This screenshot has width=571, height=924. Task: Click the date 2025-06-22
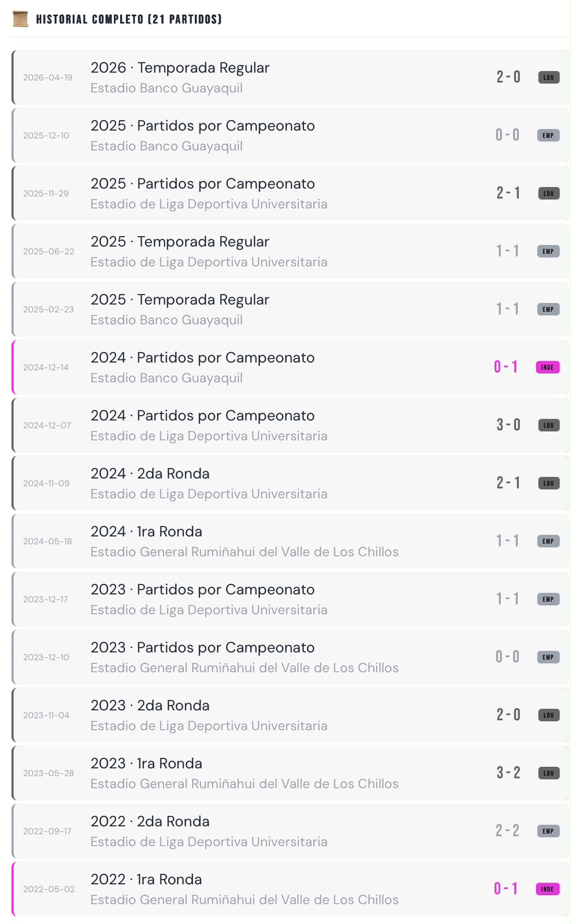[49, 251]
